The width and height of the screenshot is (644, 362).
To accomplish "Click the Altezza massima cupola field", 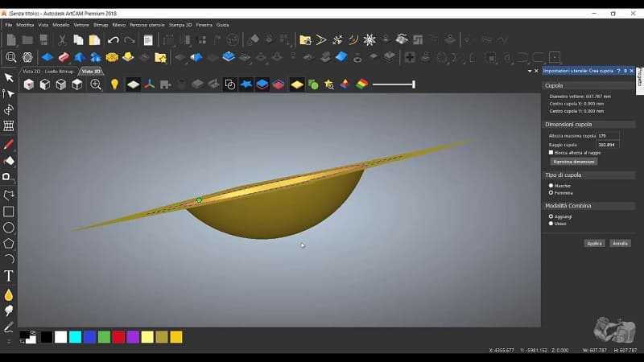I will click(608, 135).
